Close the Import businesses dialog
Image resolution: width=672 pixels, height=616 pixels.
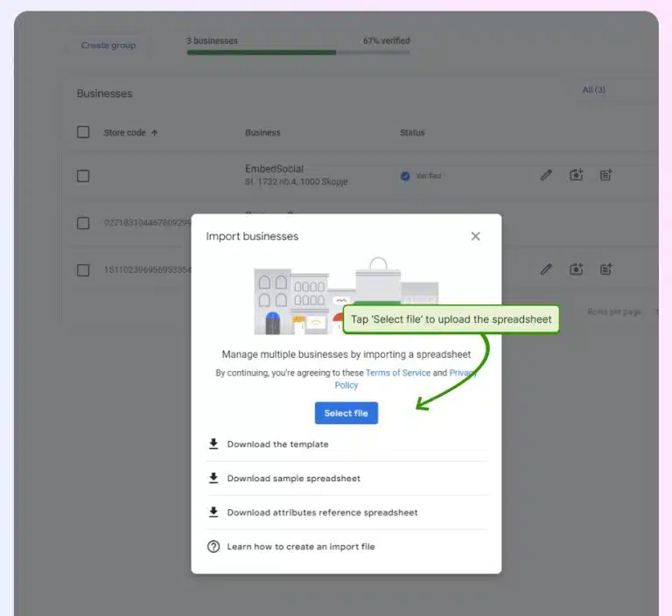475,236
